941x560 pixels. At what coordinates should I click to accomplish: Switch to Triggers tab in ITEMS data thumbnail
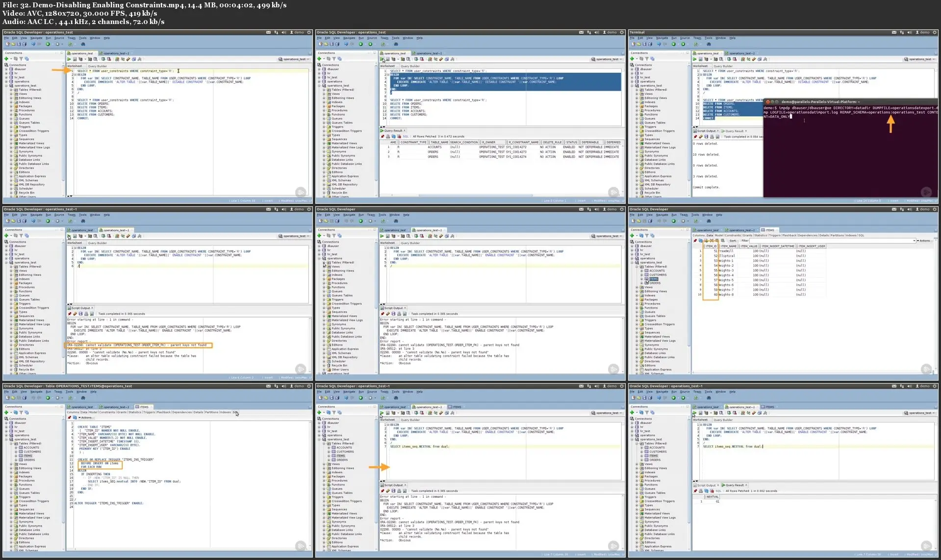tap(775, 235)
